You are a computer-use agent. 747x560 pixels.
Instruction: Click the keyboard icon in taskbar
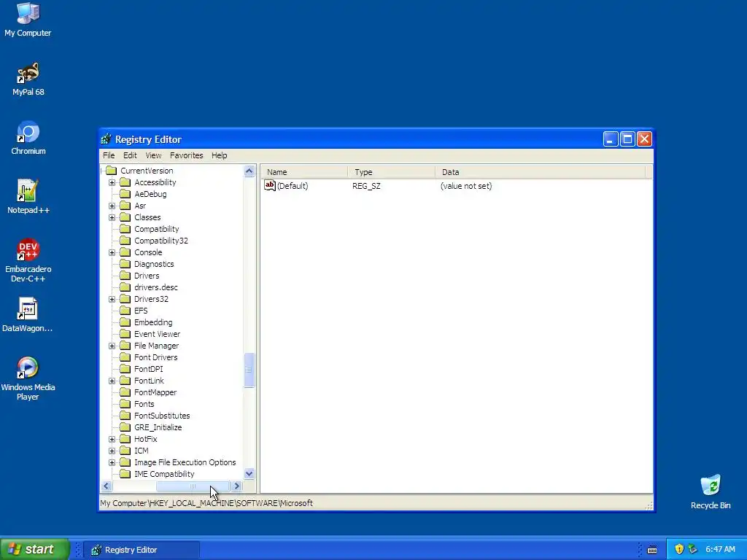click(652, 550)
